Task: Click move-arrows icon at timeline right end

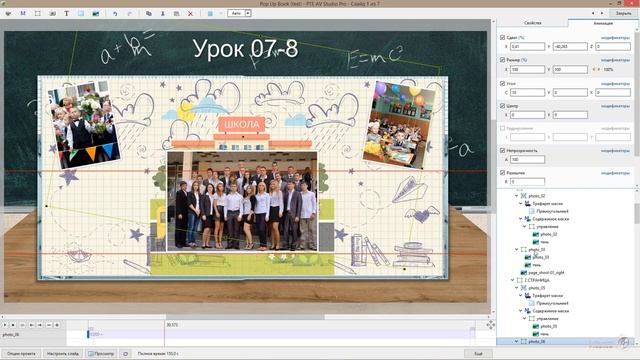Action: pos(490,325)
